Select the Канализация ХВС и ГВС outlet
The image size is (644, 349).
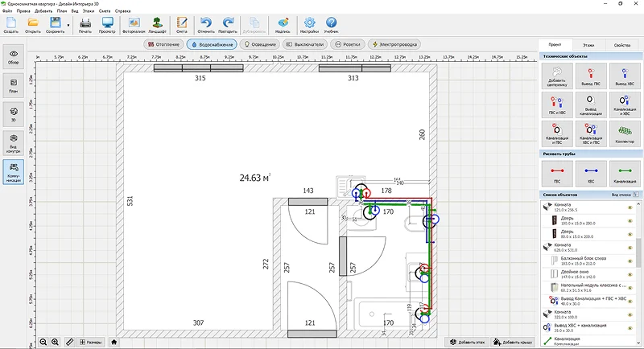tap(591, 134)
